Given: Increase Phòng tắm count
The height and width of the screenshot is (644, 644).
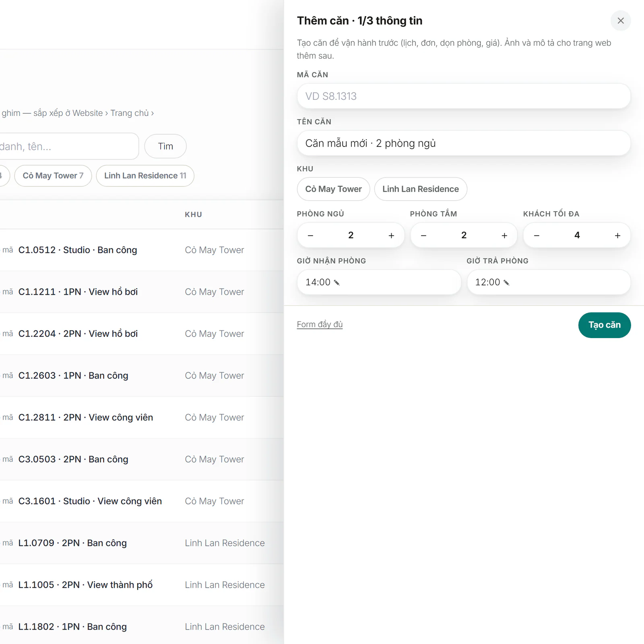Looking at the screenshot, I should [x=504, y=235].
